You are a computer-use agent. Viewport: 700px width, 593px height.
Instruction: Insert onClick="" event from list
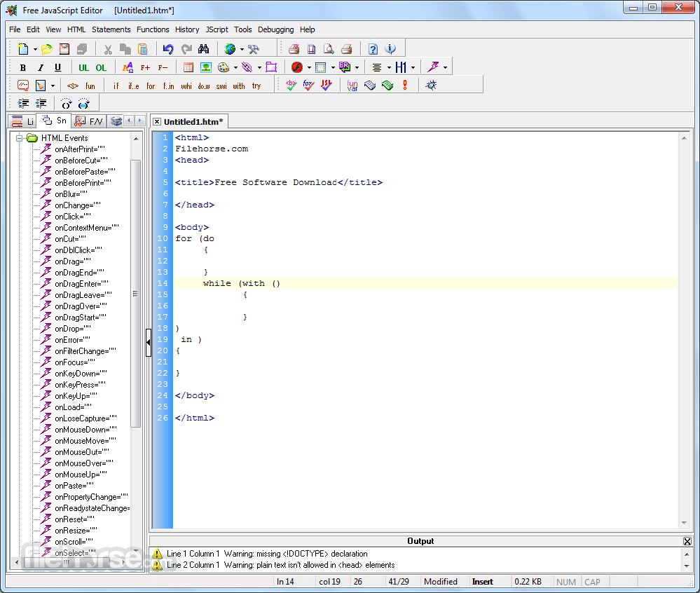(72, 217)
